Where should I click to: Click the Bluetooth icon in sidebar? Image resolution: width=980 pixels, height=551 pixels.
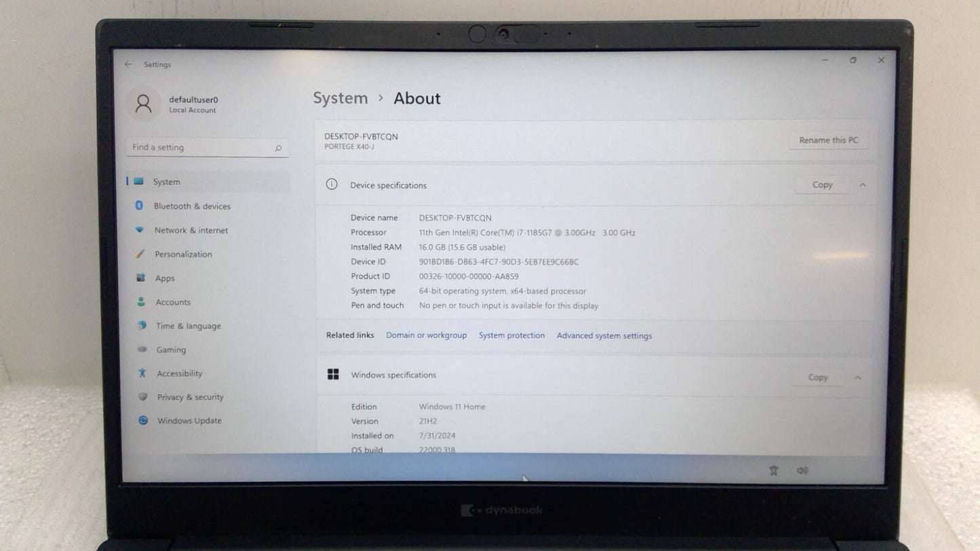click(x=139, y=206)
